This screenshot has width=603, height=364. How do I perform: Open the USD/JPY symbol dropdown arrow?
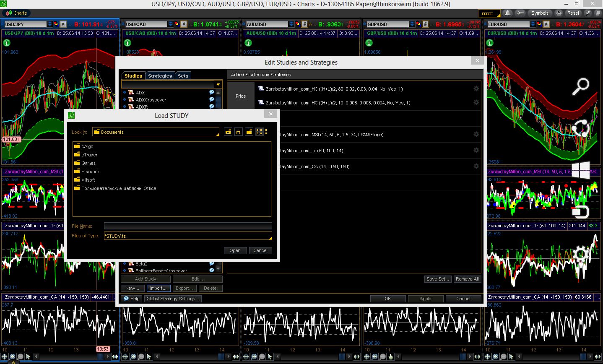(50, 24)
